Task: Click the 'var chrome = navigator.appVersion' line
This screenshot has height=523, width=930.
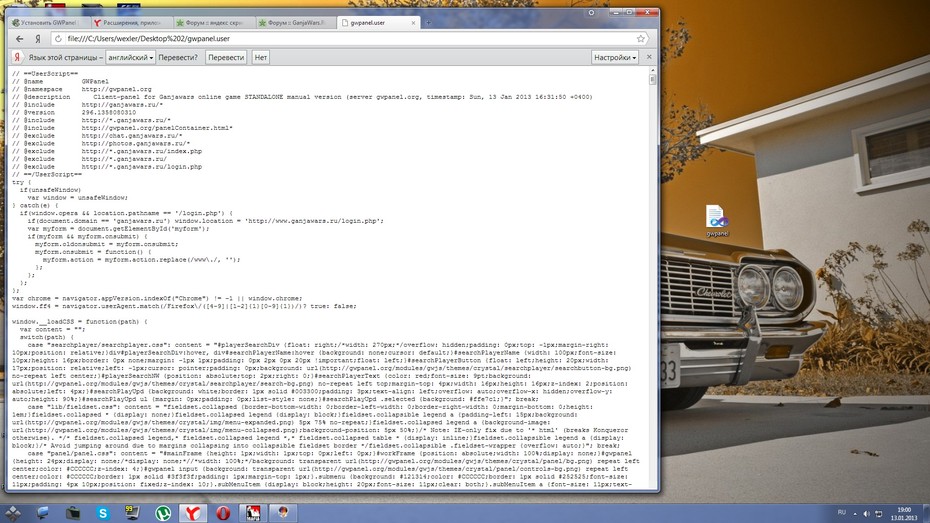Action: 157,298
